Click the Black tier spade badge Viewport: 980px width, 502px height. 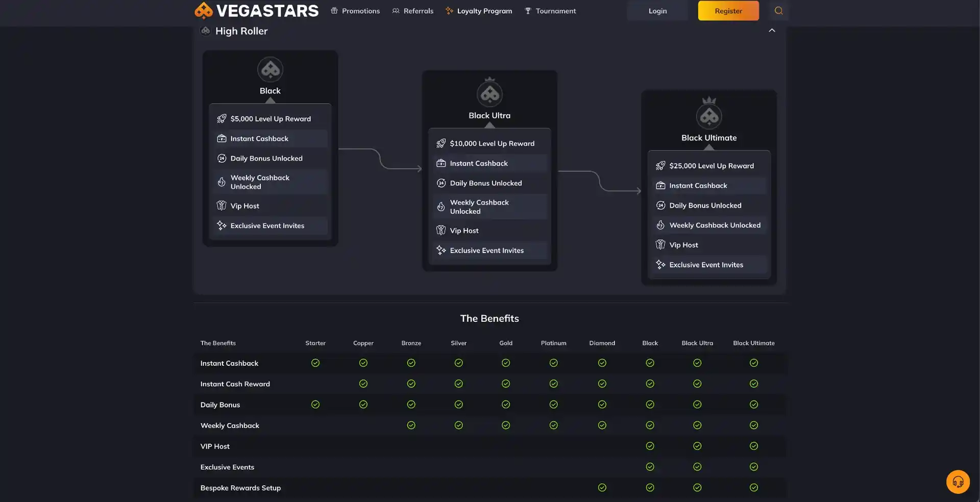(x=270, y=70)
